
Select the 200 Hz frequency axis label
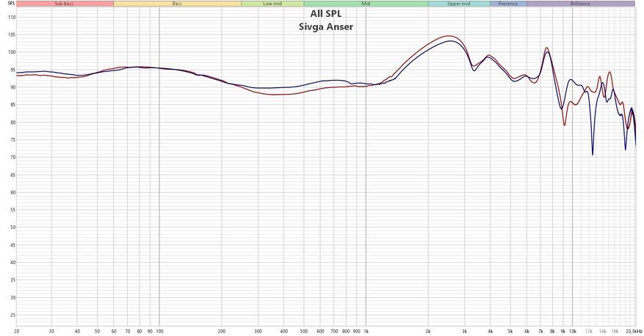point(222,331)
